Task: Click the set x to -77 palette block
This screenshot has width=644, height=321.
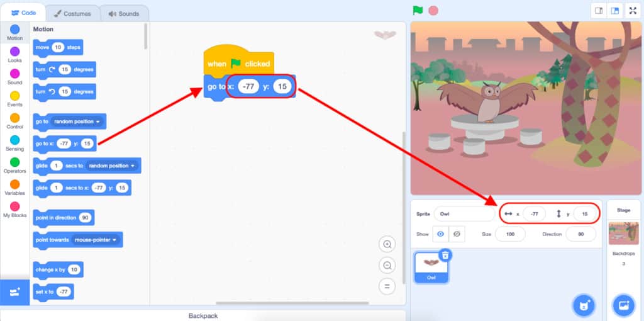Action: tap(53, 292)
